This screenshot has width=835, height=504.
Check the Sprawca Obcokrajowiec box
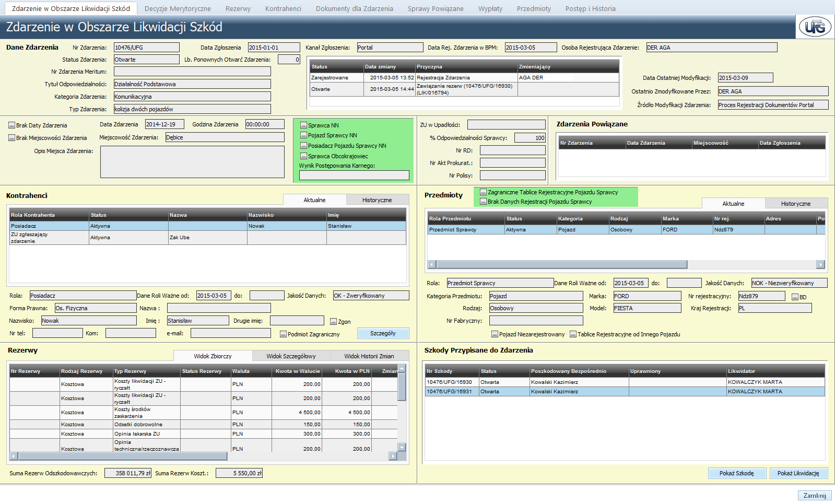coord(303,156)
